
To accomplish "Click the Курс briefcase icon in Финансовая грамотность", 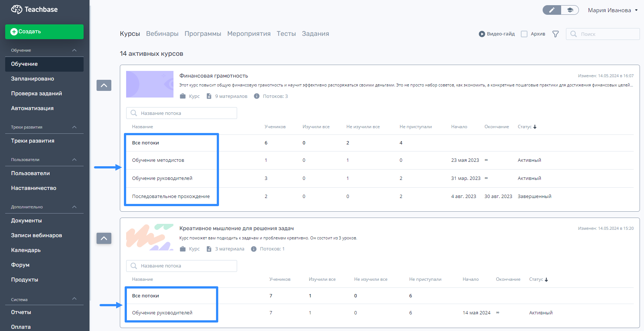I will [x=183, y=96].
